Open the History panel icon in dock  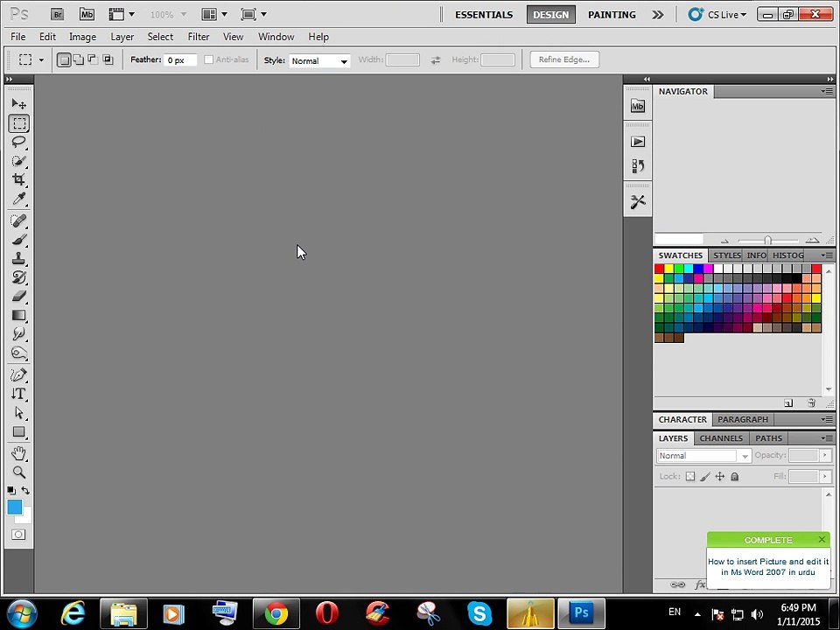(638, 165)
